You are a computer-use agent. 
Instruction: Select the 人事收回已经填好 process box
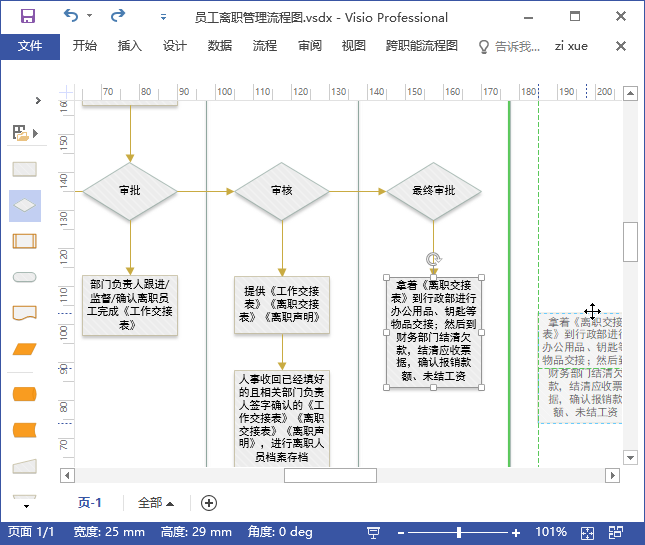[x=282, y=418]
